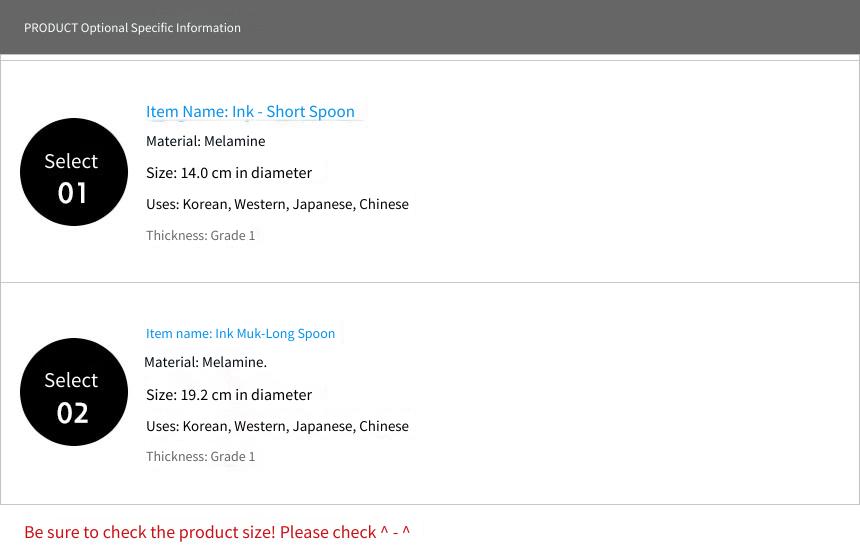Click the first Material: Melamine line
Image resolution: width=860 pixels, height=550 pixels.
(x=206, y=141)
